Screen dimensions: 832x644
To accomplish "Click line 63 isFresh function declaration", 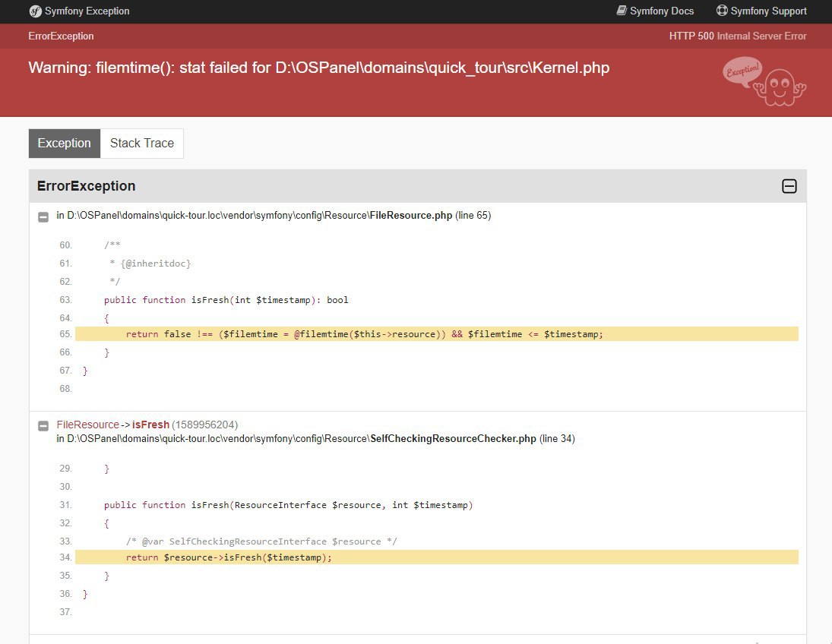I will [x=226, y=300].
